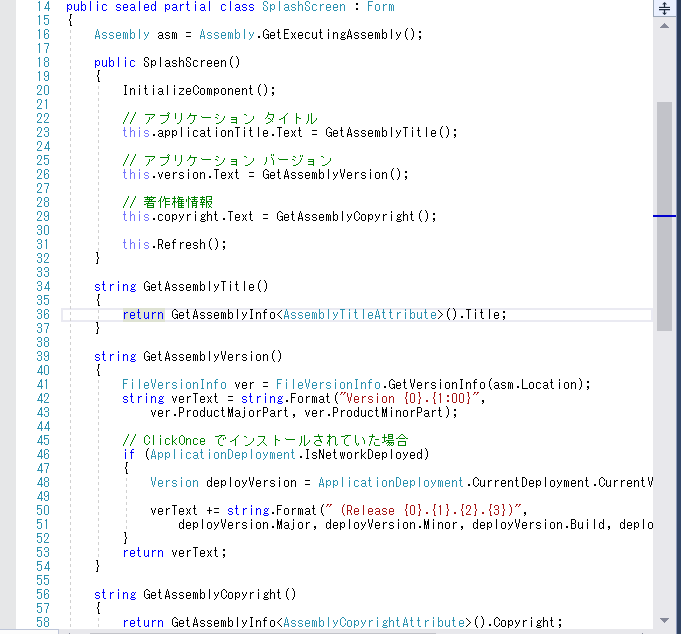Click 'IsNetworkDeployed' on line 46

pos(363,455)
